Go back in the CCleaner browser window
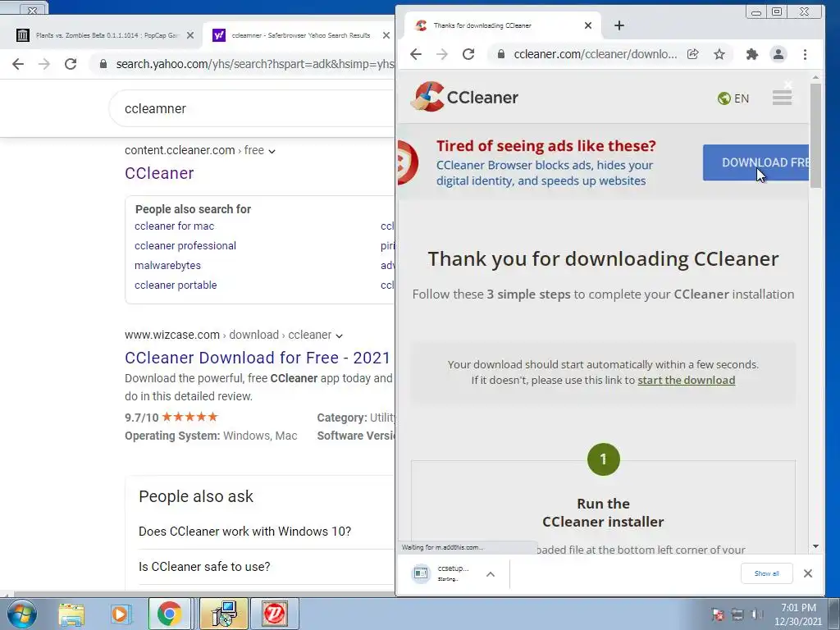The height and width of the screenshot is (630, 840). coord(416,54)
